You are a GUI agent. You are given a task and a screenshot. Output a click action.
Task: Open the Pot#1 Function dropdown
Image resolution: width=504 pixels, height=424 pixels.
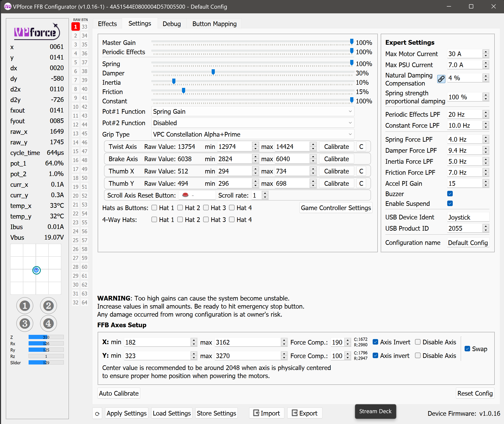pos(253,112)
